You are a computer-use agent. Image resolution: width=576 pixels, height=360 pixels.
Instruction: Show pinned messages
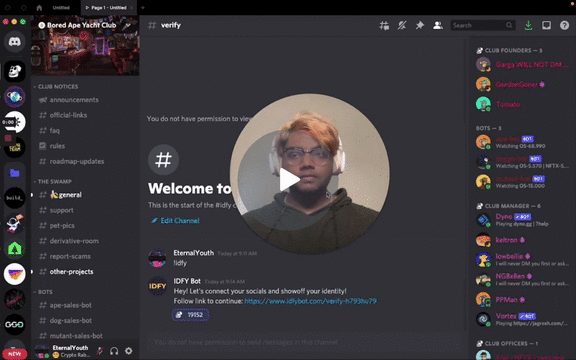(x=420, y=25)
